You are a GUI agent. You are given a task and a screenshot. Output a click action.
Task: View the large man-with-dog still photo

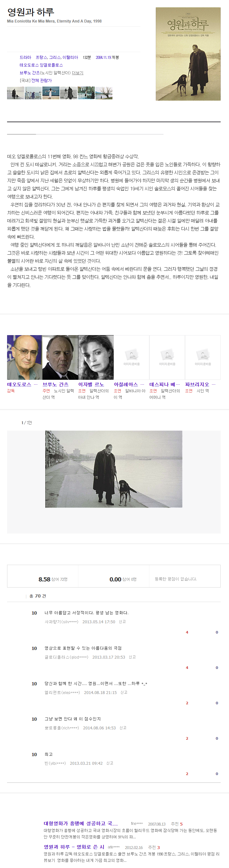[114, 469]
